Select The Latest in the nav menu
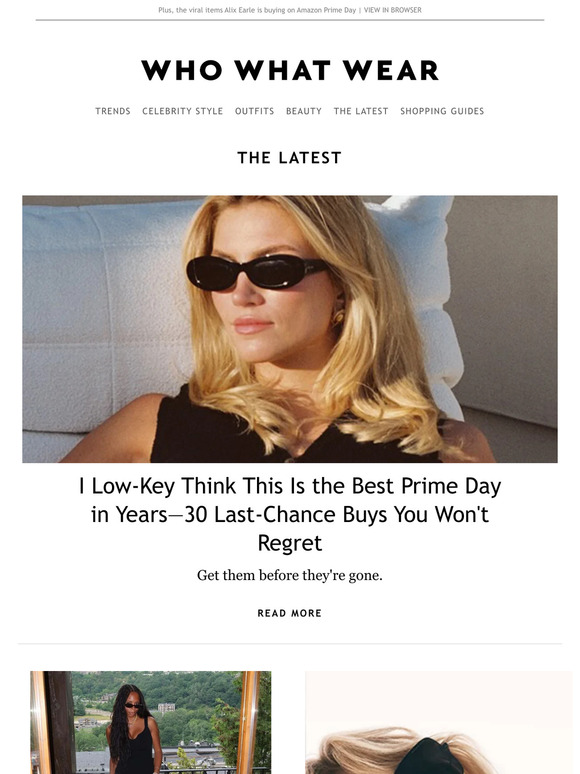Image resolution: width=580 pixels, height=774 pixels. 361,111
